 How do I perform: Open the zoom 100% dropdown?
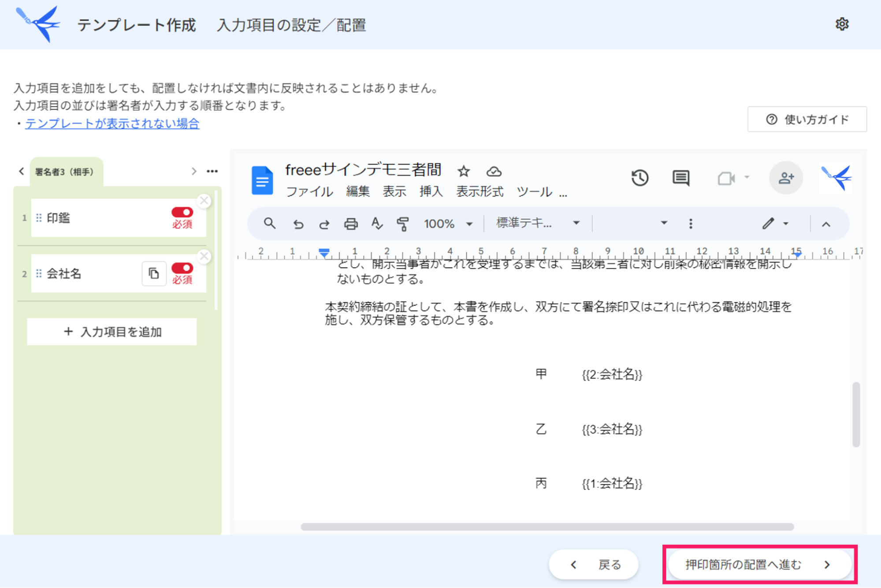(448, 224)
